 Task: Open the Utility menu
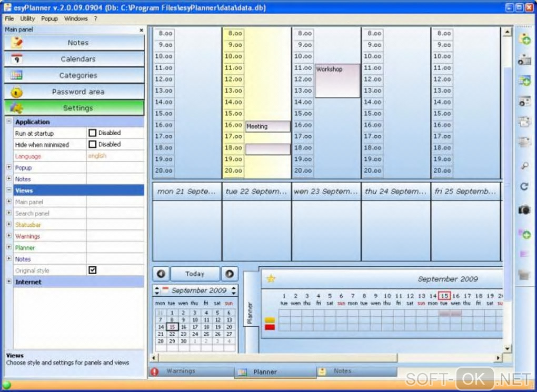[x=27, y=18]
